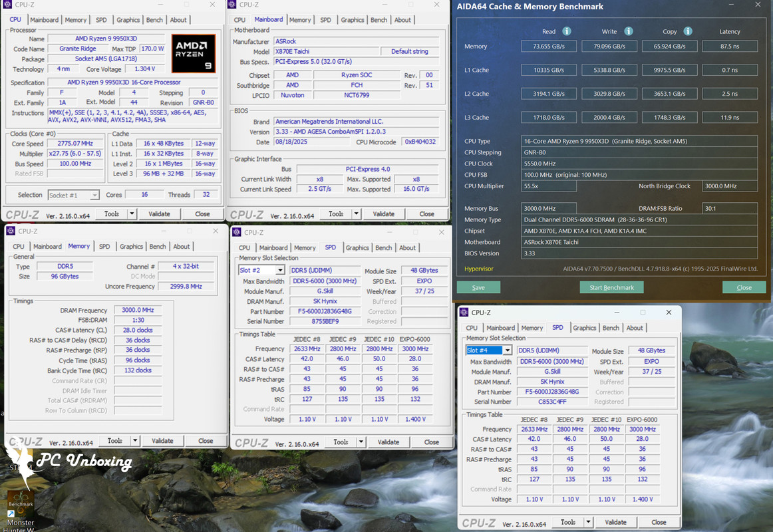Click the Close button in the Slot #2 SPD window

431,442
